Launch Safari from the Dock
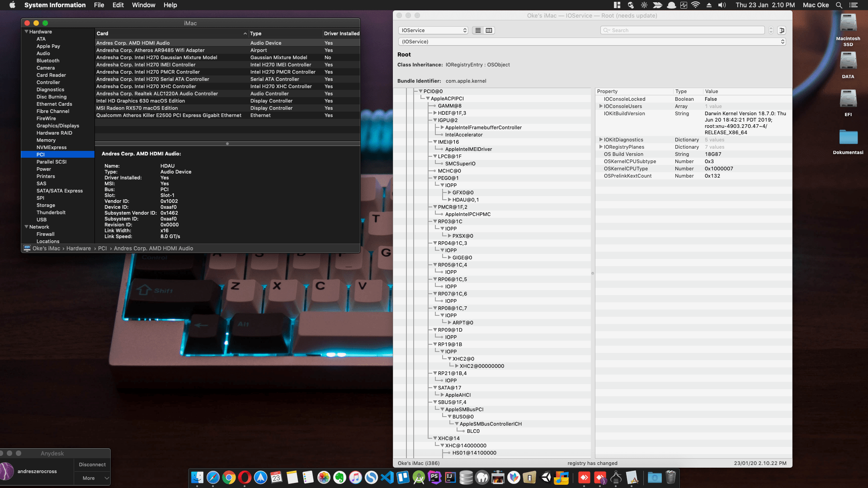 [213, 477]
